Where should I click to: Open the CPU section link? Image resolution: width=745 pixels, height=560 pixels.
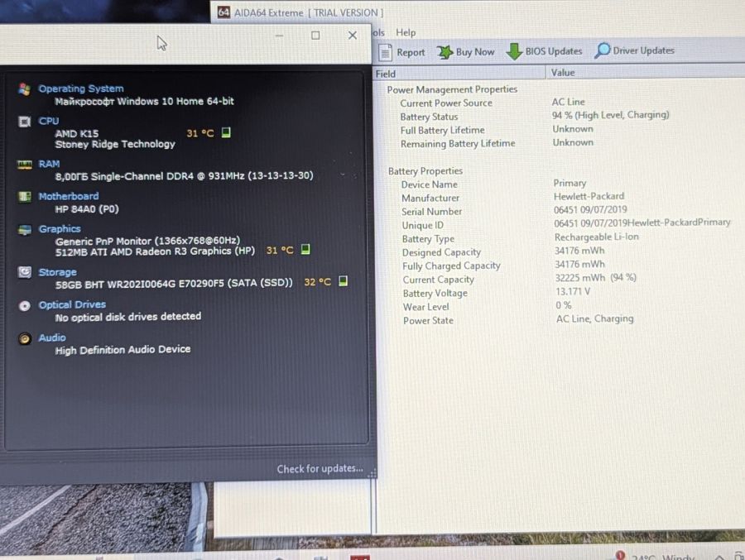[x=49, y=121]
